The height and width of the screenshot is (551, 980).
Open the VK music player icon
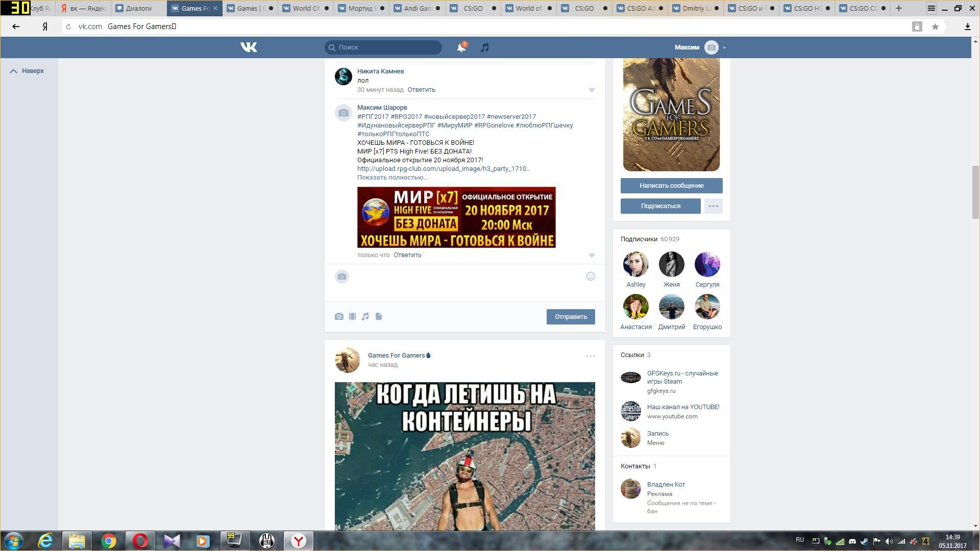[x=485, y=47]
